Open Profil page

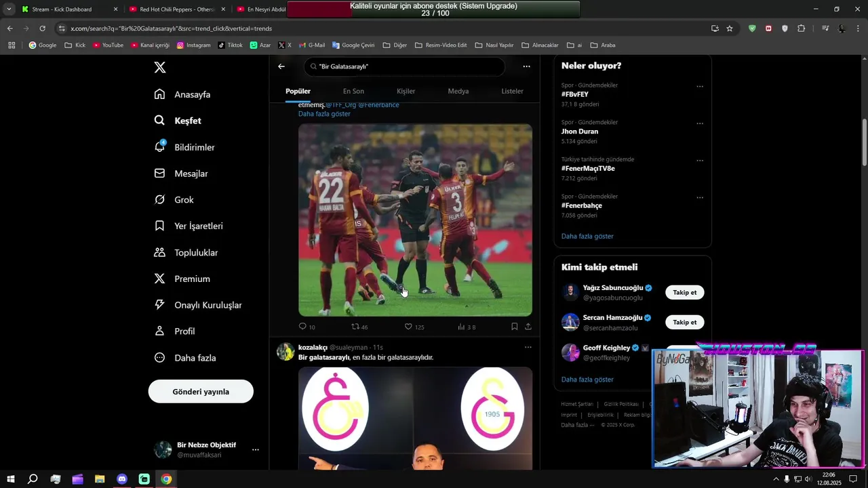click(174, 331)
